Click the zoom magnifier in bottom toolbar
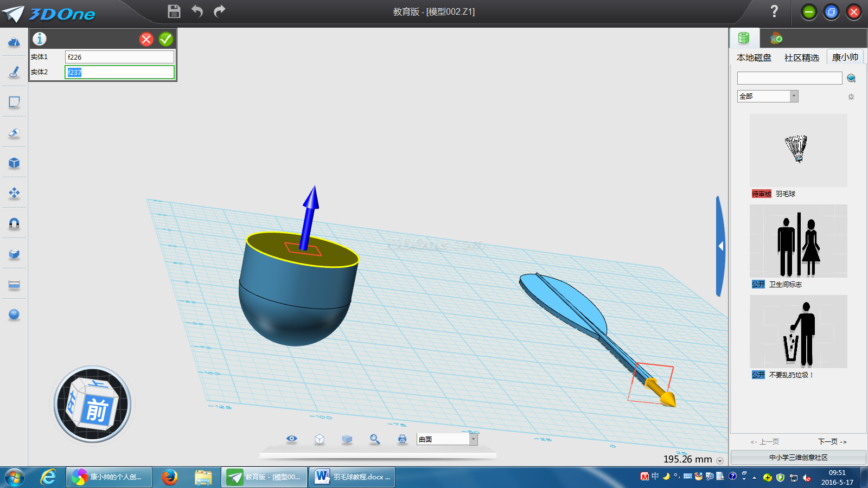 (374, 439)
